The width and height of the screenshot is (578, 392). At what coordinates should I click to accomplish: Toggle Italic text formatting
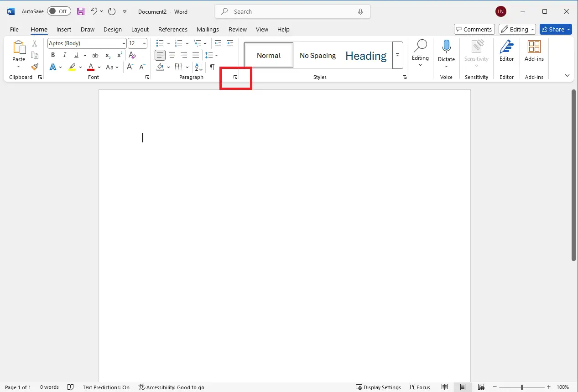(64, 55)
